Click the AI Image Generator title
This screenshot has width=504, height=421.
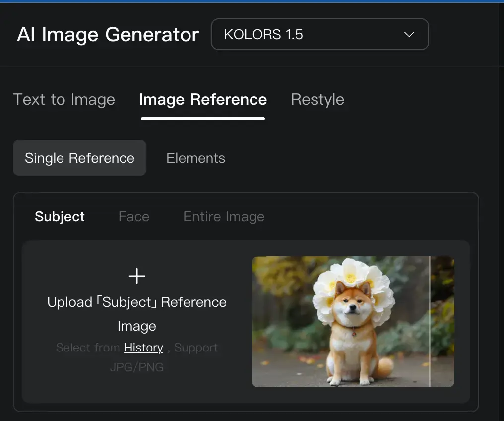click(108, 34)
